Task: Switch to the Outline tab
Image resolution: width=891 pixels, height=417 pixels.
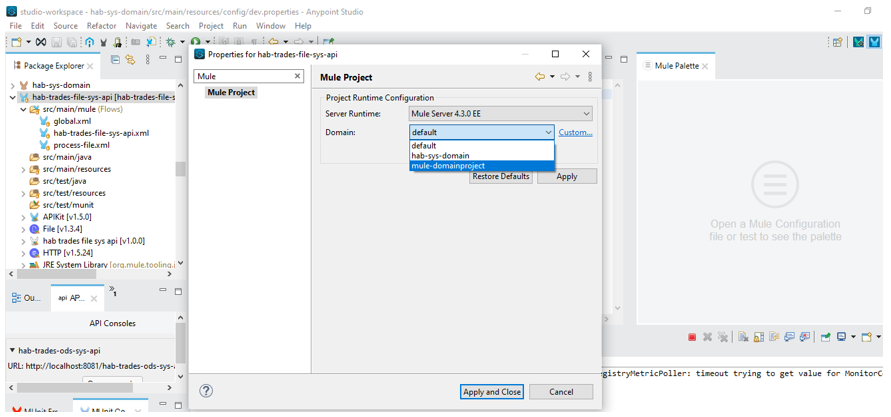Action: [26, 298]
